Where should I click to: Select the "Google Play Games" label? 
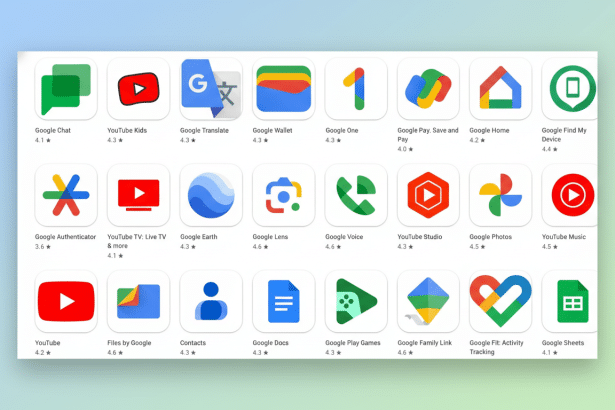pos(353,343)
